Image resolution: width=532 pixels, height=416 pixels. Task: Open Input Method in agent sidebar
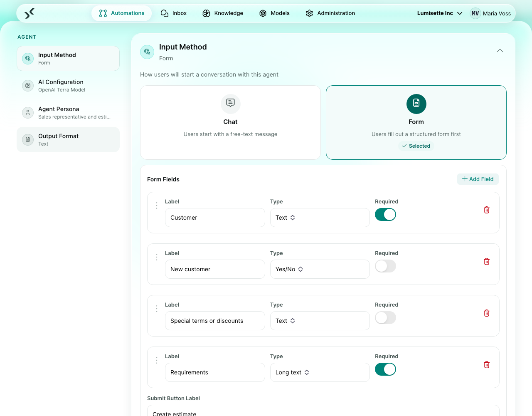pos(68,59)
